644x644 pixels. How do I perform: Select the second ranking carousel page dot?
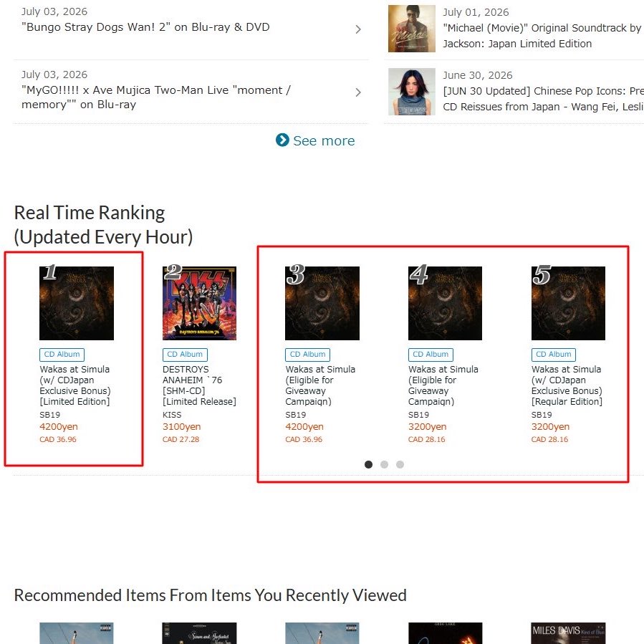(x=385, y=464)
